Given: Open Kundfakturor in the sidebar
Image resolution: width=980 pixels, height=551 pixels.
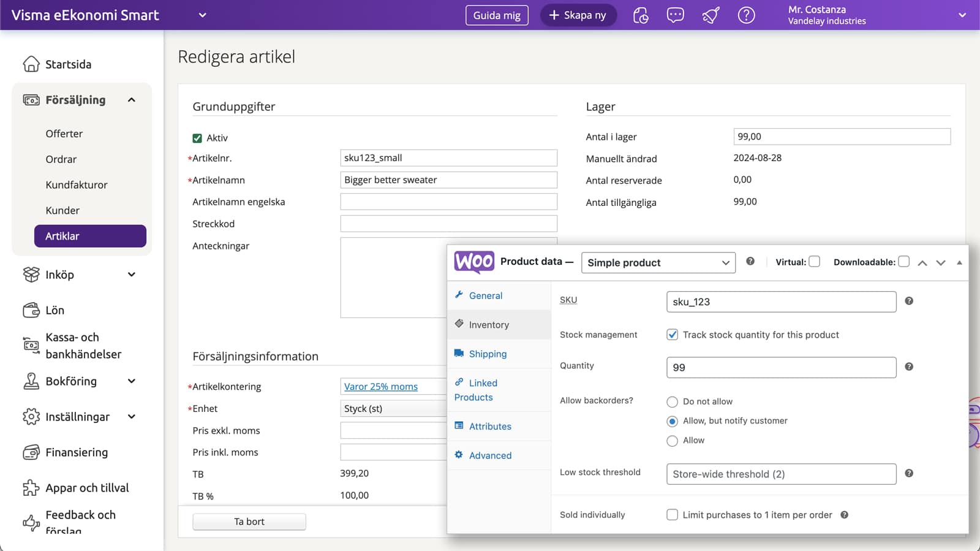Looking at the screenshot, I should click(77, 184).
